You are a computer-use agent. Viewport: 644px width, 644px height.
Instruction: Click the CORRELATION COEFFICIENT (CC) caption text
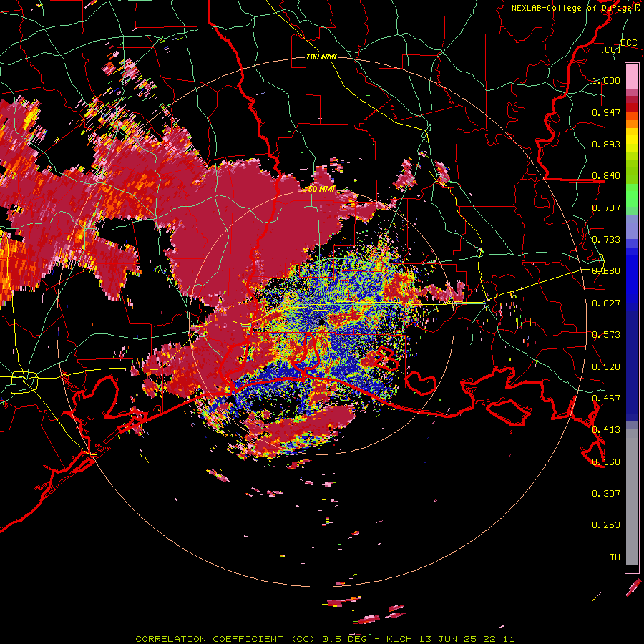(225, 639)
